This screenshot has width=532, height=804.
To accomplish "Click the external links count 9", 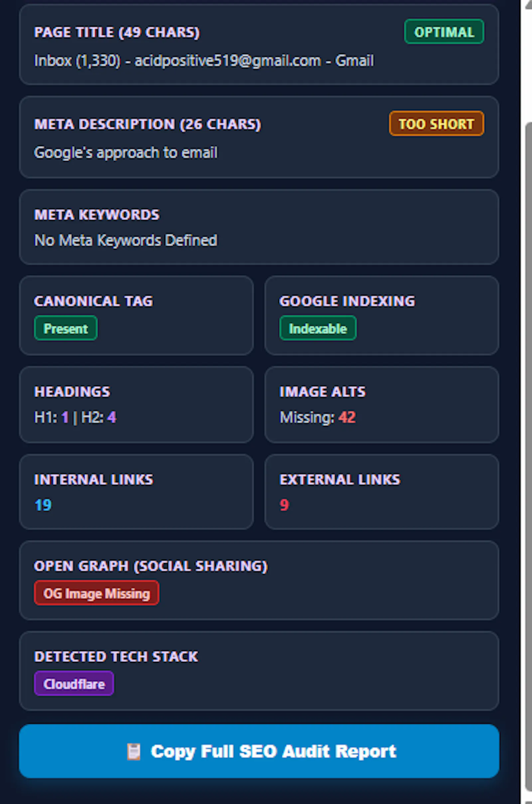I will (x=284, y=505).
